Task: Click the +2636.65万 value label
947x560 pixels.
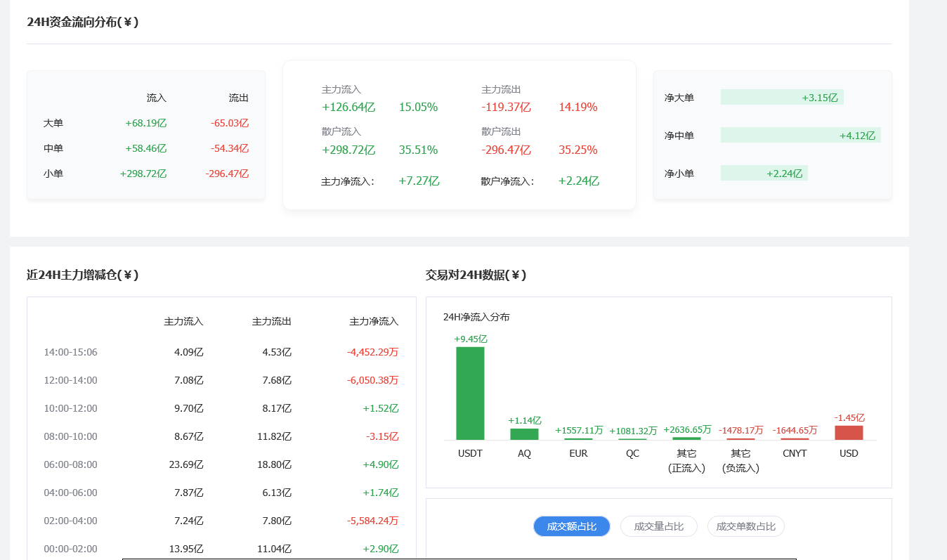Action: [x=687, y=429]
